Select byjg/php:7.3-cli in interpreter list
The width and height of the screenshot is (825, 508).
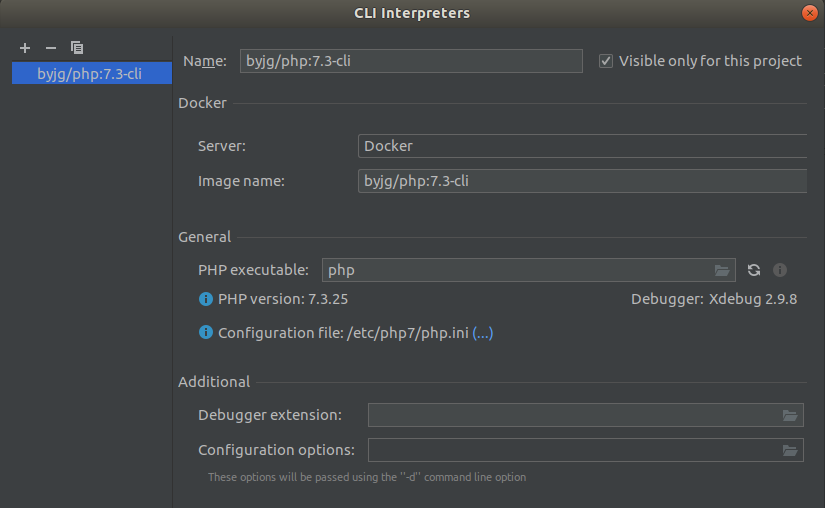pyautogui.click(x=89, y=74)
